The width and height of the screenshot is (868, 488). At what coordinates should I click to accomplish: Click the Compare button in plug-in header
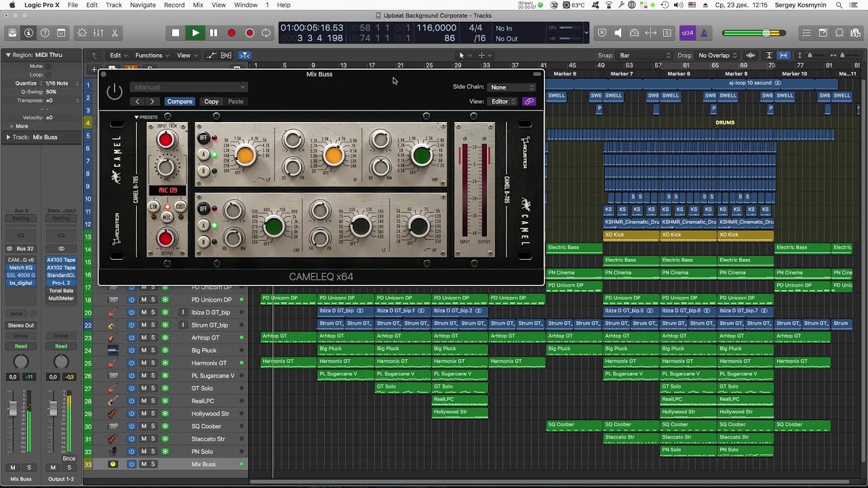point(180,102)
